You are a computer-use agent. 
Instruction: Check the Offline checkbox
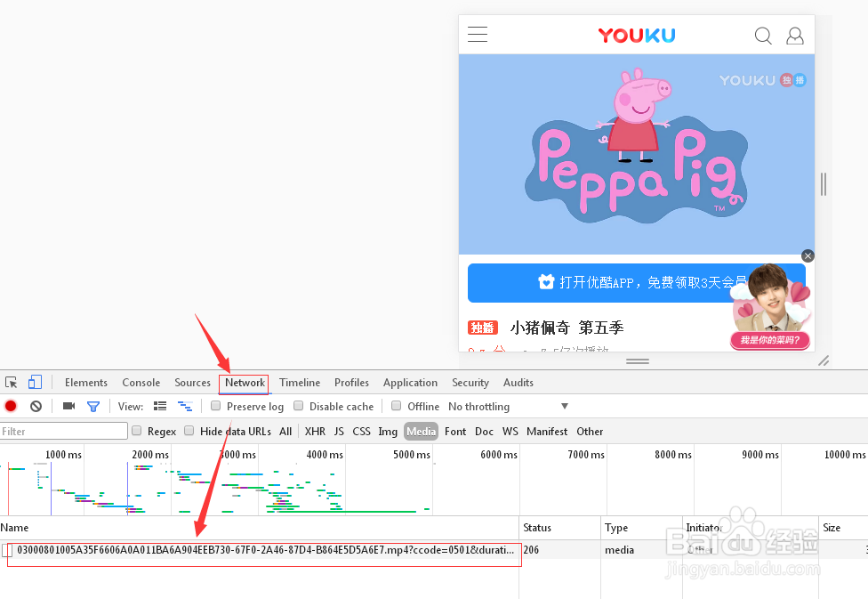[x=397, y=406]
